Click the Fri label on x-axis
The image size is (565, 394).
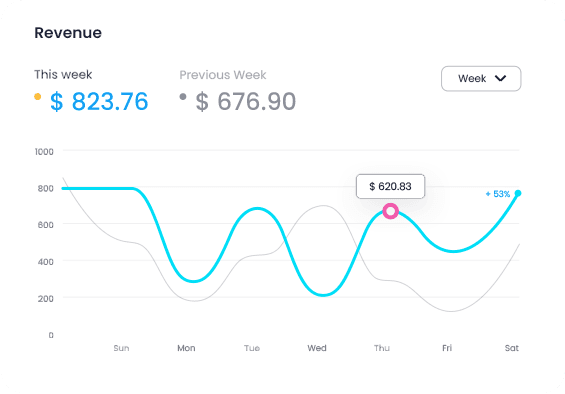click(x=447, y=348)
